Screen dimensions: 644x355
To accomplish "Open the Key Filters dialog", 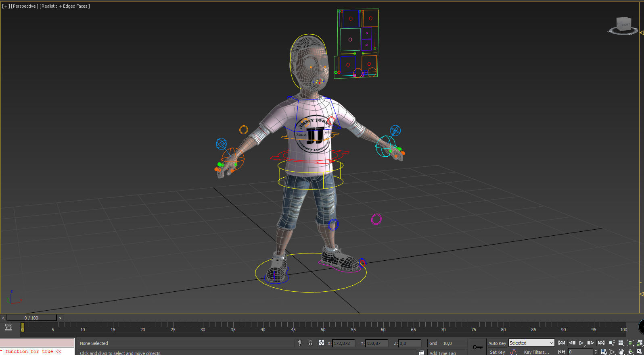I will [x=537, y=352].
